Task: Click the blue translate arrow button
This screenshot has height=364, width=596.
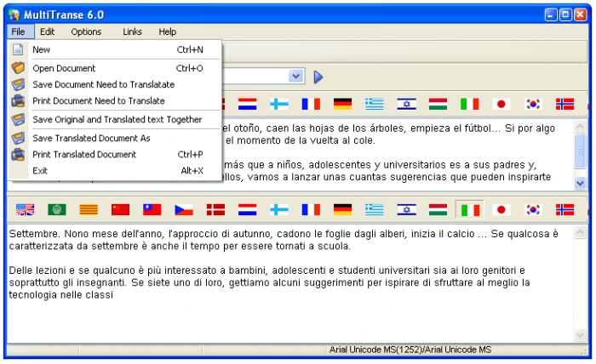Action: (318, 77)
